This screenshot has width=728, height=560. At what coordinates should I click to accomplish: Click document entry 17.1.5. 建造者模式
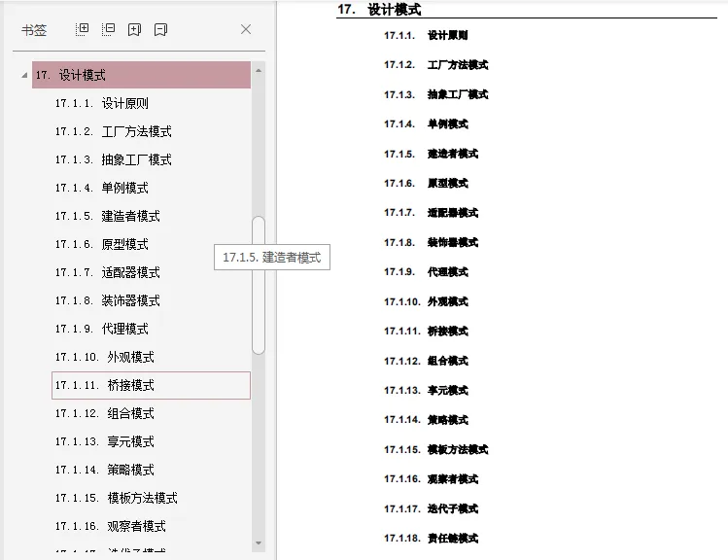point(431,154)
